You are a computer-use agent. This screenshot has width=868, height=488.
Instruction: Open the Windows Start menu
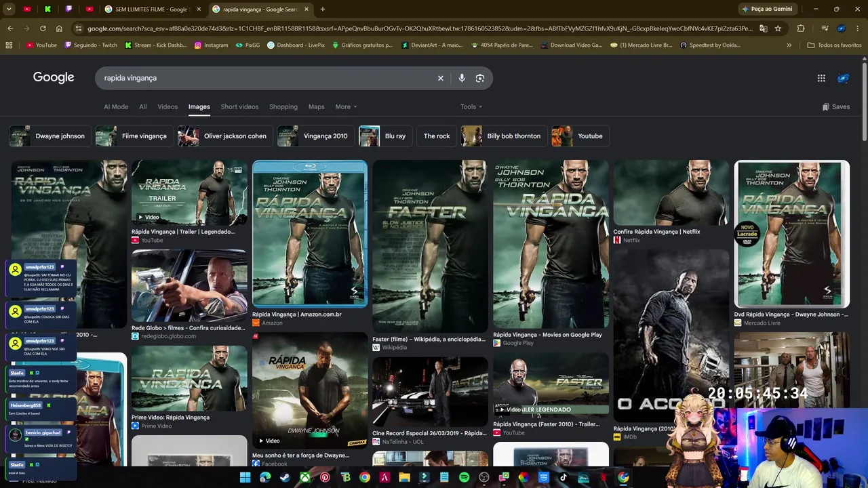[x=245, y=477]
